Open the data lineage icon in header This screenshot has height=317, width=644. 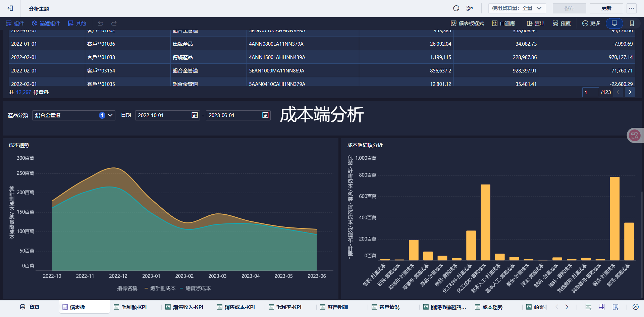[x=470, y=8]
